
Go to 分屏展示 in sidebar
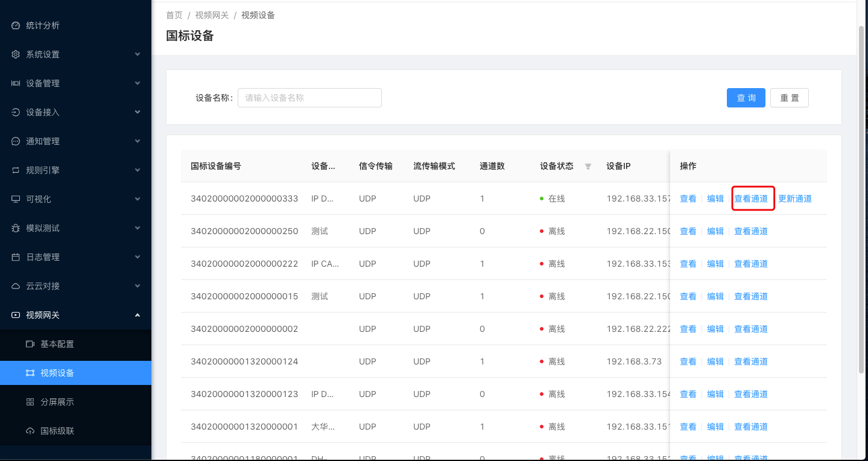tap(57, 402)
